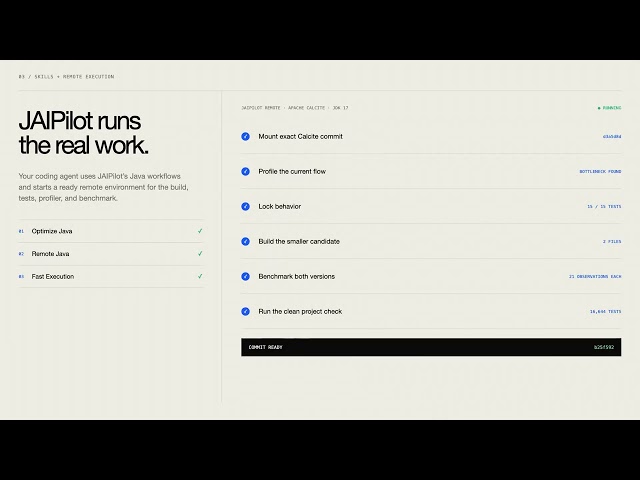Click the '03 / SKILLS + REMOTE EXECUTION' section label

click(66, 76)
